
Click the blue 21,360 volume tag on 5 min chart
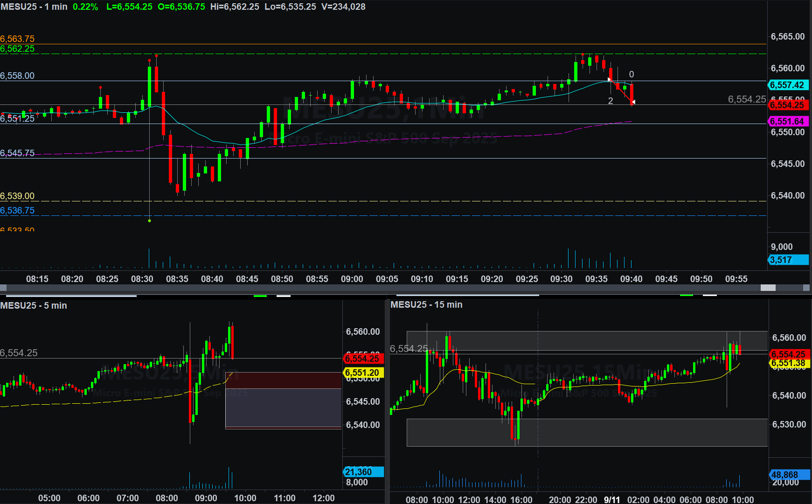coord(363,472)
